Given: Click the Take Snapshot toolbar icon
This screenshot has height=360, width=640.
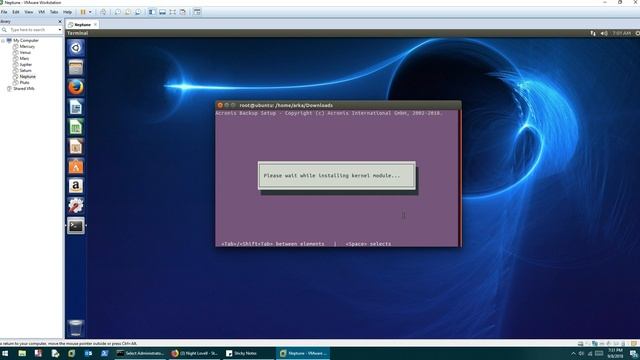Looking at the screenshot, I should (118, 12).
